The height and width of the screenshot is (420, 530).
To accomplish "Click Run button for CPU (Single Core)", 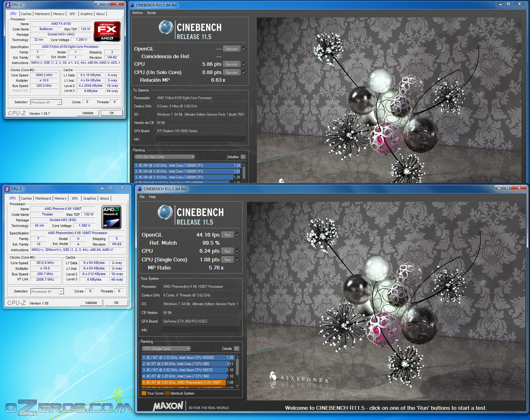I will tap(227, 260).
